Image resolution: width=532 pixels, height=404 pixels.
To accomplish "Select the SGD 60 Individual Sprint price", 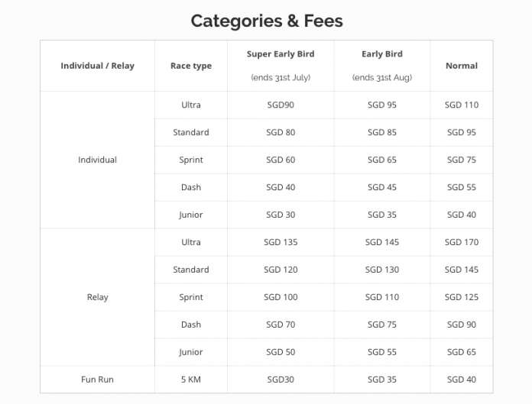I will [281, 160].
